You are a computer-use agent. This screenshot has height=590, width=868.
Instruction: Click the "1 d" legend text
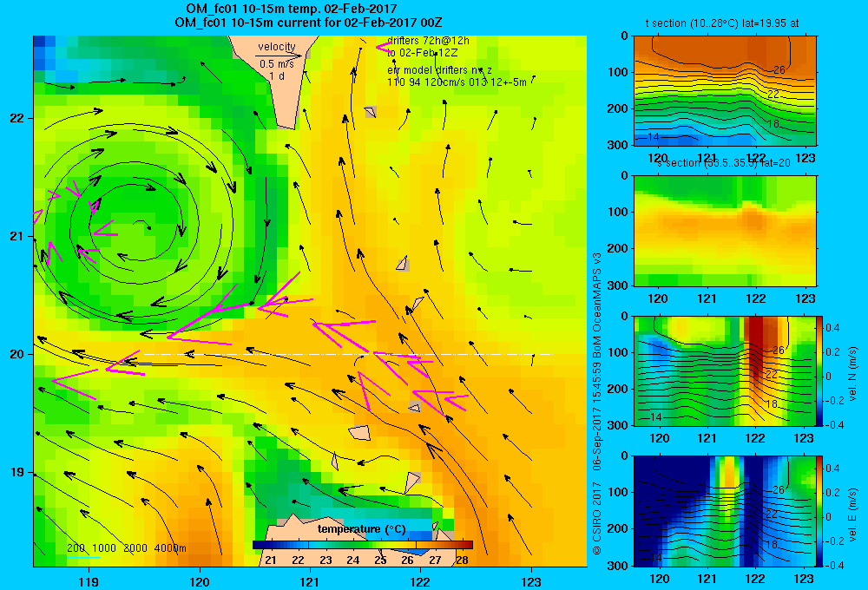pos(277,75)
